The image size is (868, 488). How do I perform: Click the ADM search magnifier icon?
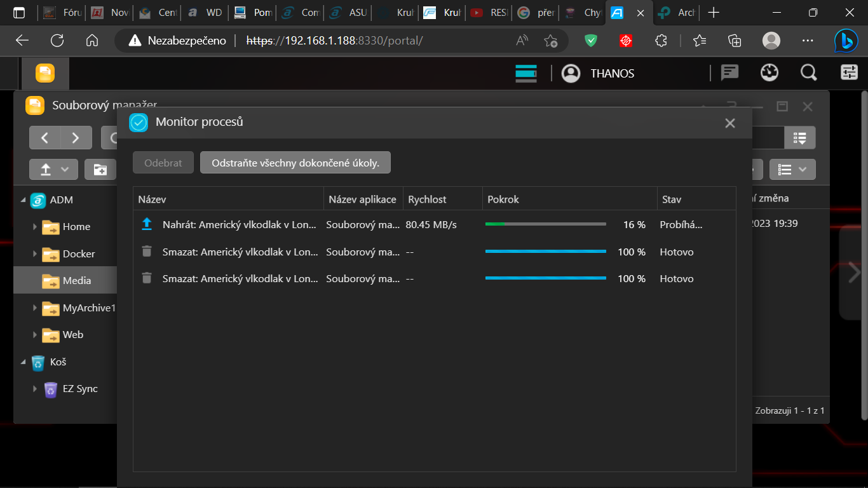pyautogui.click(x=808, y=73)
